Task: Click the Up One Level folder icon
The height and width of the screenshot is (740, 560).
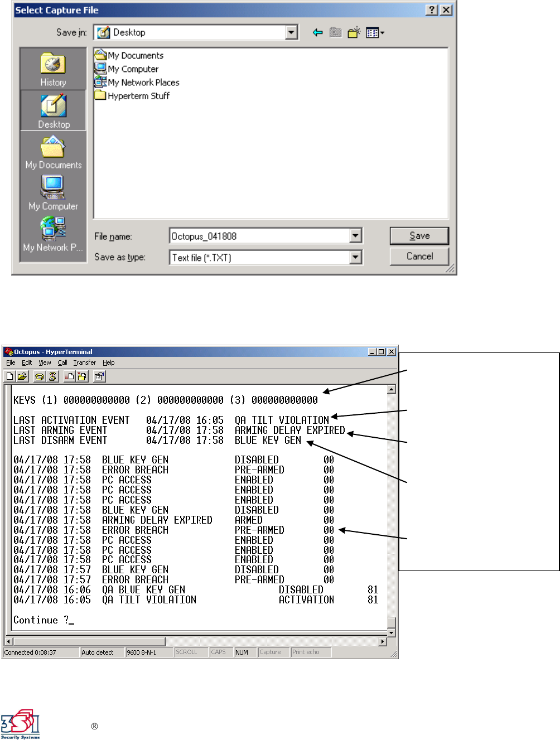Action: (x=335, y=33)
